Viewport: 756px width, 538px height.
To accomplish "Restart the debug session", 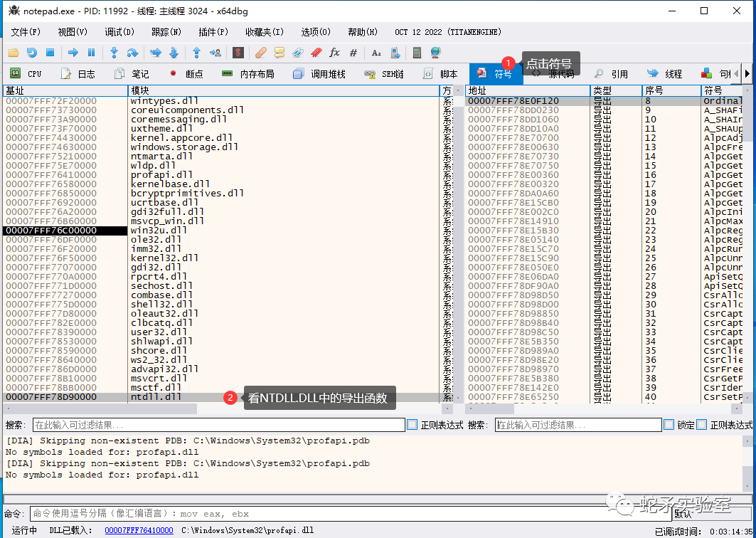I will [x=31, y=52].
